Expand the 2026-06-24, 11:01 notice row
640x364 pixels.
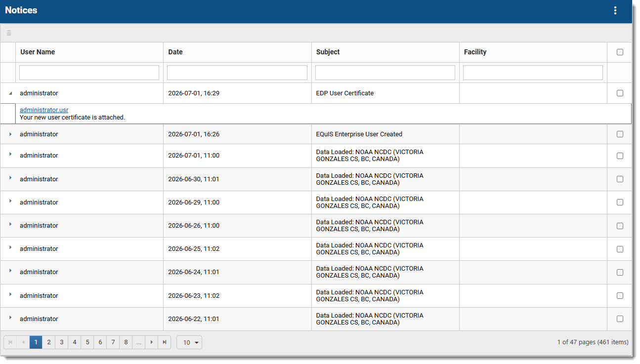pyautogui.click(x=10, y=271)
